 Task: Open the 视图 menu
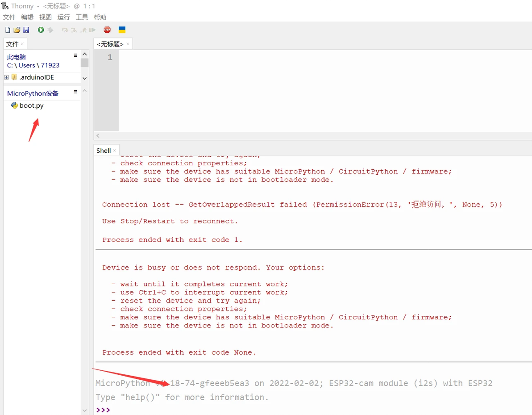tap(46, 17)
